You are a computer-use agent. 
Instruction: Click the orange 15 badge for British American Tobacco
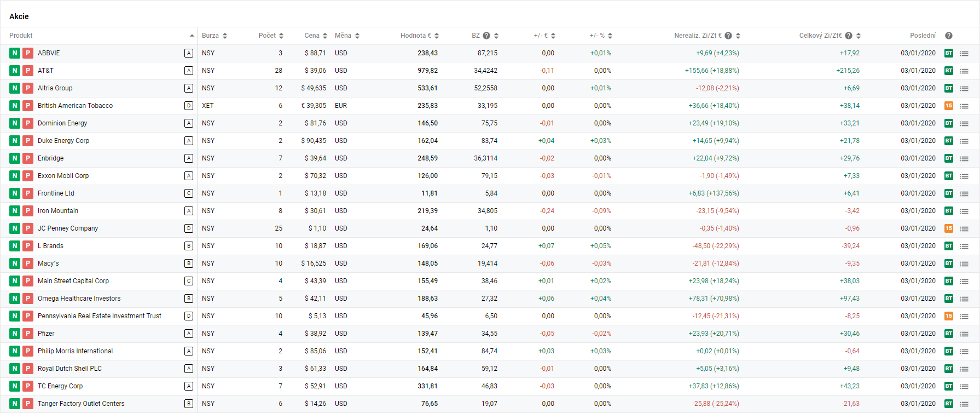click(x=949, y=106)
